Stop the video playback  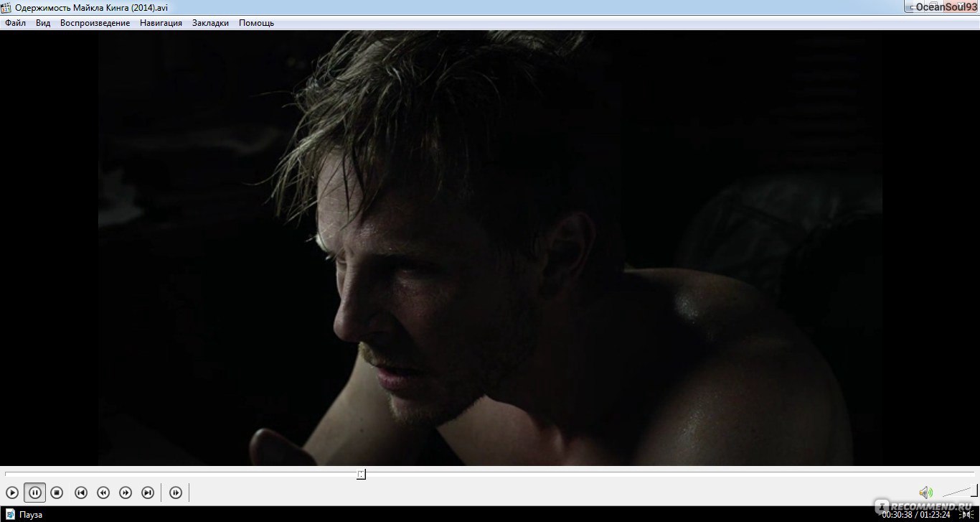[x=57, y=493]
